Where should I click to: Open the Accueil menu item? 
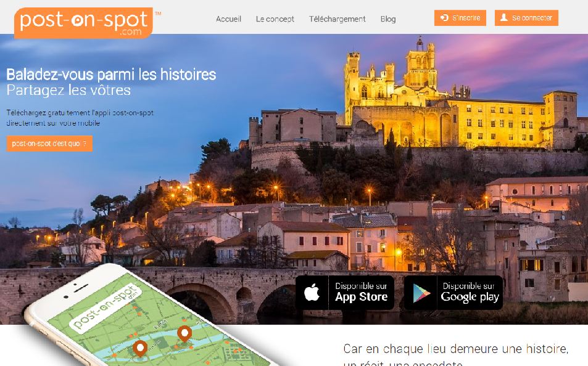(228, 18)
